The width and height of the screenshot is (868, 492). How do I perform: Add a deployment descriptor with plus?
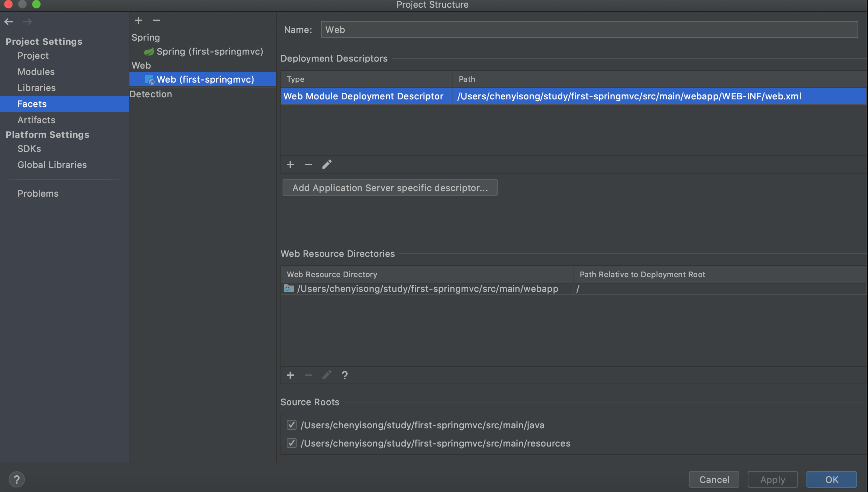tap(290, 164)
